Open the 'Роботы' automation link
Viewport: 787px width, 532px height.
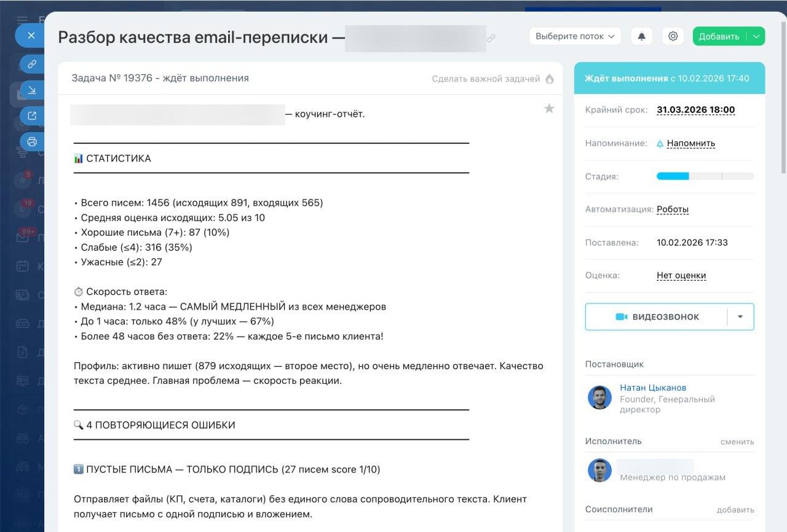click(x=673, y=209)
